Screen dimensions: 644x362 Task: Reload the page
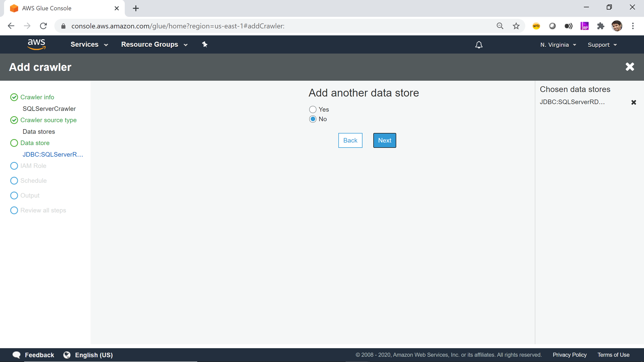pos(43,26)
